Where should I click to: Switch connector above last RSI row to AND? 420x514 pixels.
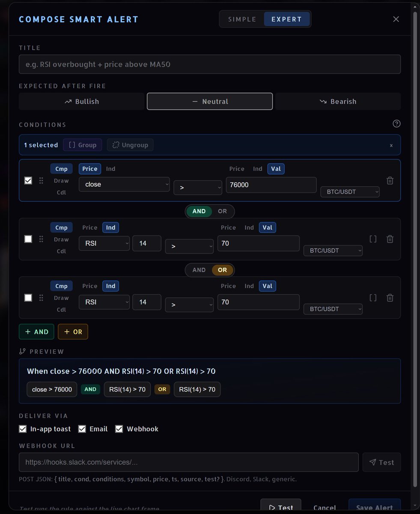[x=199, y=270]
